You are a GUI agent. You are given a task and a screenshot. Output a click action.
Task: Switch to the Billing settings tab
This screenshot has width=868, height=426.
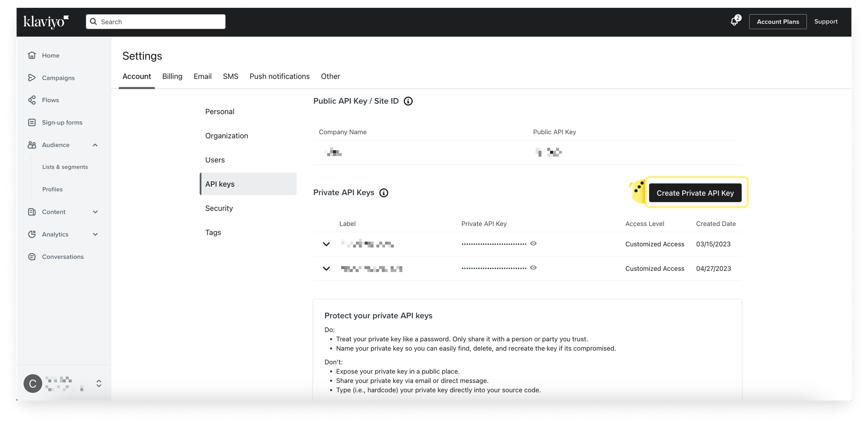tap(172, 76)
